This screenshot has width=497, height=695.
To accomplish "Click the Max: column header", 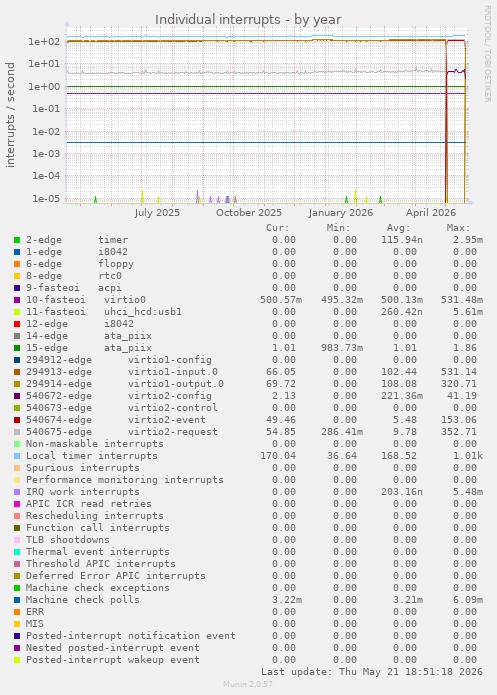I will point(458,228).
